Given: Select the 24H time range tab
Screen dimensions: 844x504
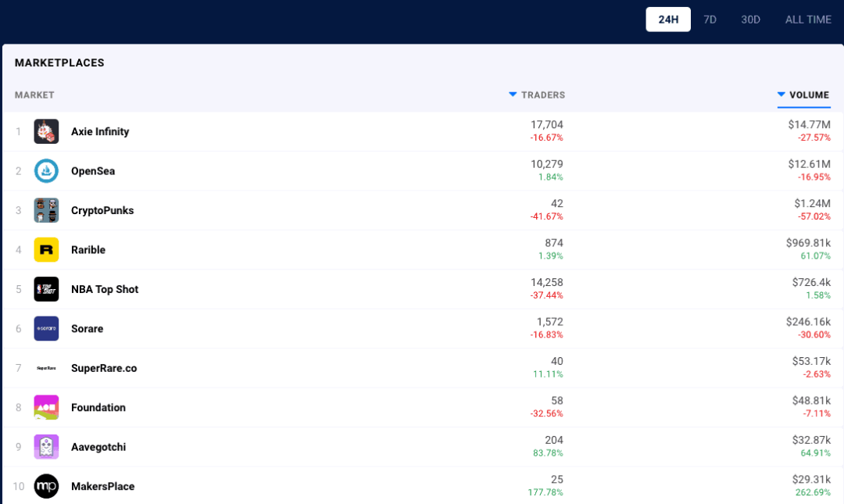Looking at the screenshot, I should coord(668,20).
